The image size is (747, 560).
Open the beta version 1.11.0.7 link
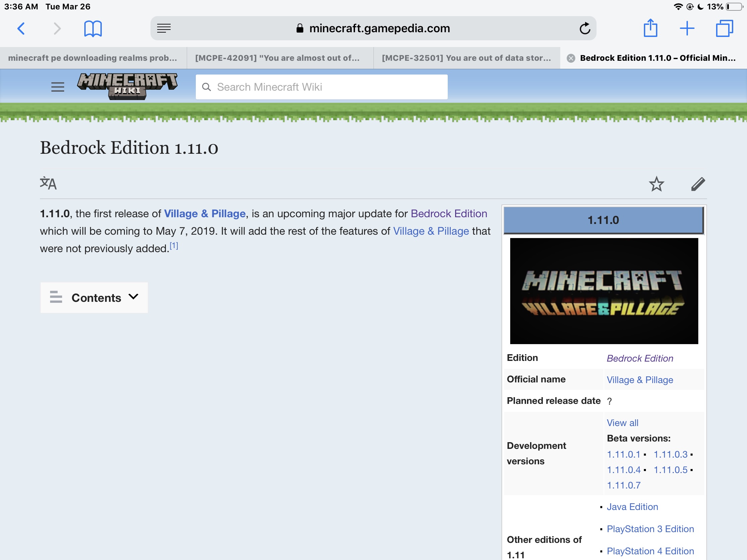click(x=623, y=485)
